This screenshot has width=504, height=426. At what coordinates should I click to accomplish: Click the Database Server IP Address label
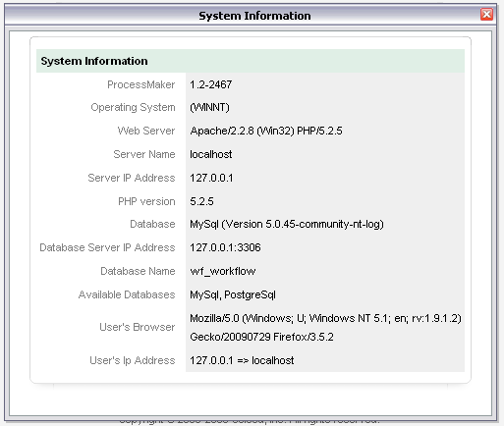(x=107, y=247)
